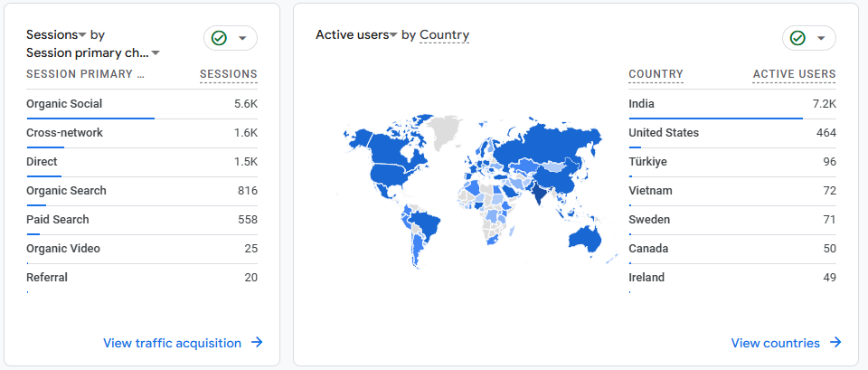This screenshot has width=868, height=370.
Task: Sort by the ACTIVE USERS column header
Action: [794, 74]
